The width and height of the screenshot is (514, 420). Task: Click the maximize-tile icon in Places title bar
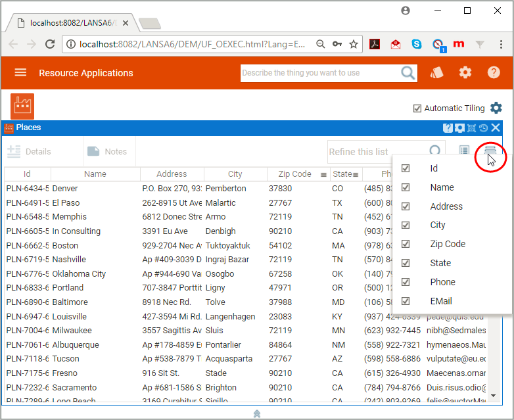tap(471, 128)
